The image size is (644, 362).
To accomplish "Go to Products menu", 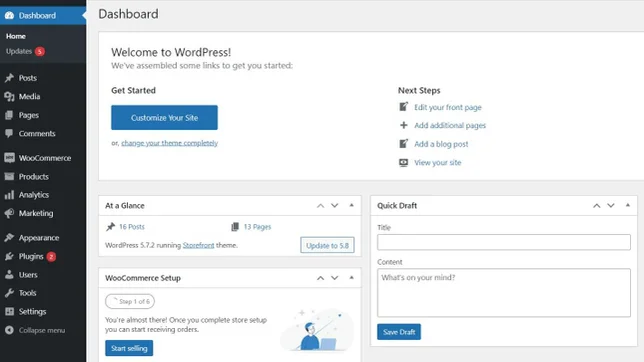I will tap(33, 177).
